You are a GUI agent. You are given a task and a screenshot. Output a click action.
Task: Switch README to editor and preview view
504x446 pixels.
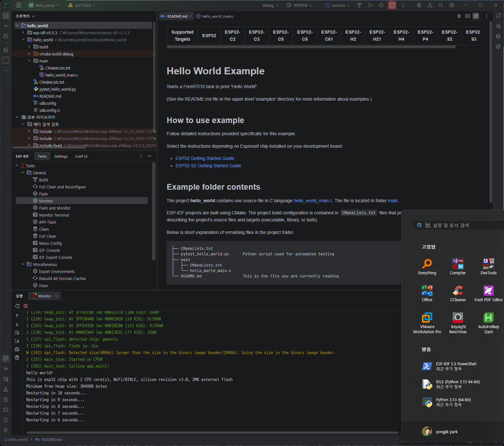click(x=467, y=16)
